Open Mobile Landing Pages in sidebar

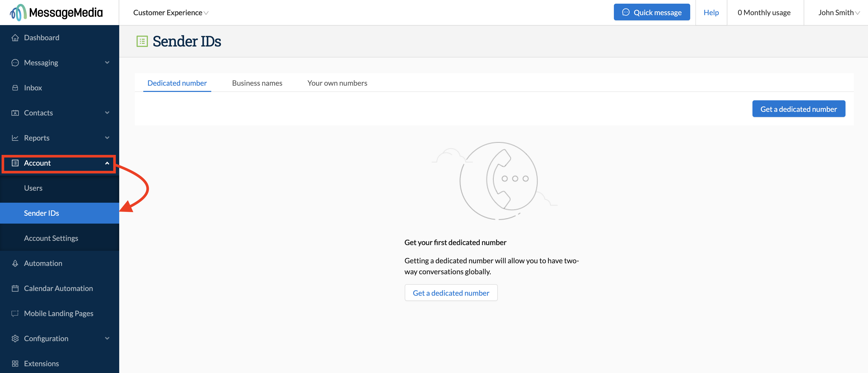pos(60,313)
